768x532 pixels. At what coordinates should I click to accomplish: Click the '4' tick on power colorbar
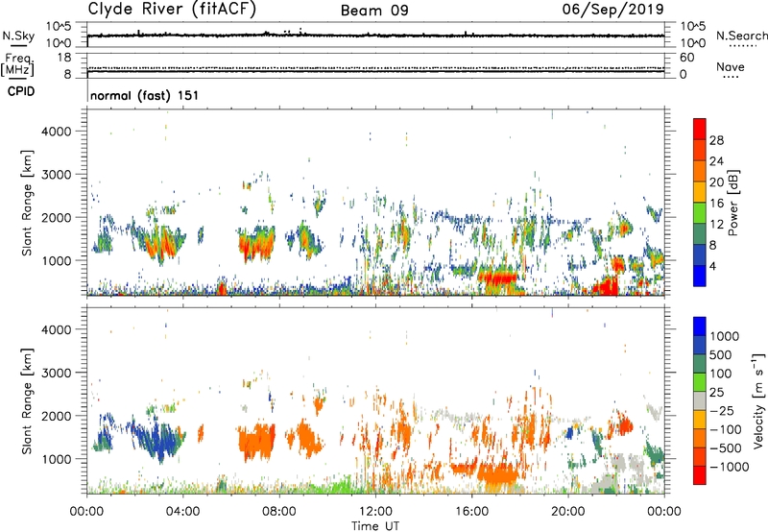(x=712, y=266)
